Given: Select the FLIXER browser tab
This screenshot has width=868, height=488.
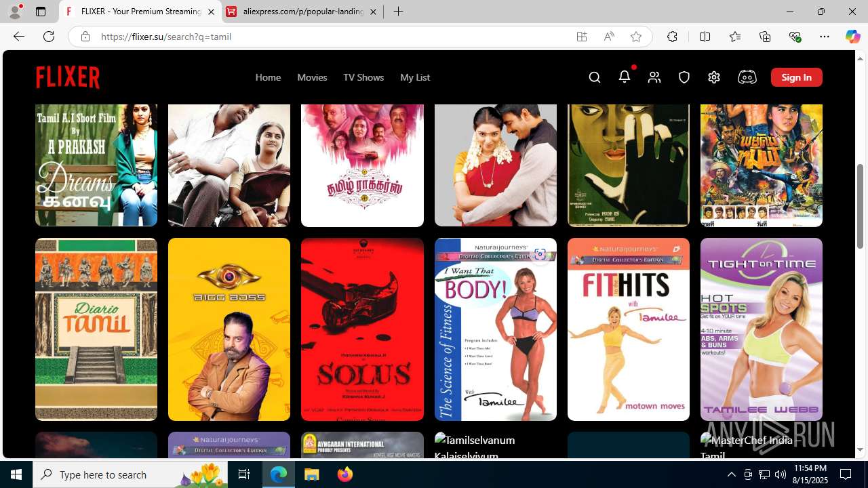Looking at the screenshot, I should [140, 12].
